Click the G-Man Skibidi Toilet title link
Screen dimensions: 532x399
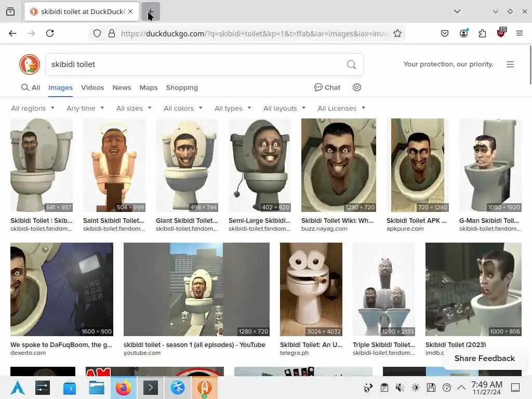click(x=489, y=220)
